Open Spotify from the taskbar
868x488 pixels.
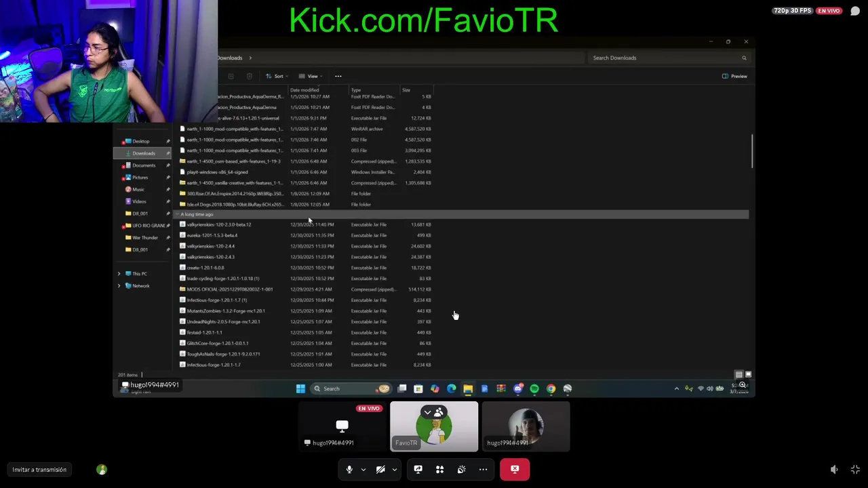(534, 388)
